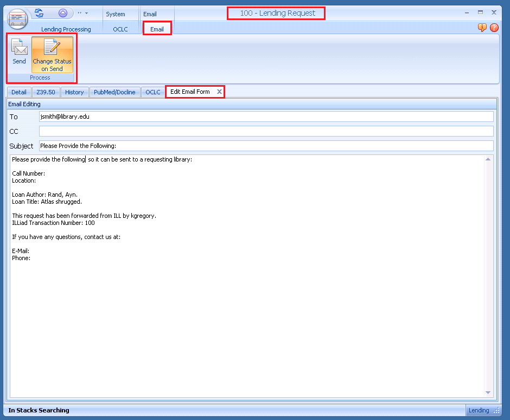The width and height of the screenshot is (510, 420).
Task: Switch to the Lending Processing ribbon tab
Action: tap(66, 29)
